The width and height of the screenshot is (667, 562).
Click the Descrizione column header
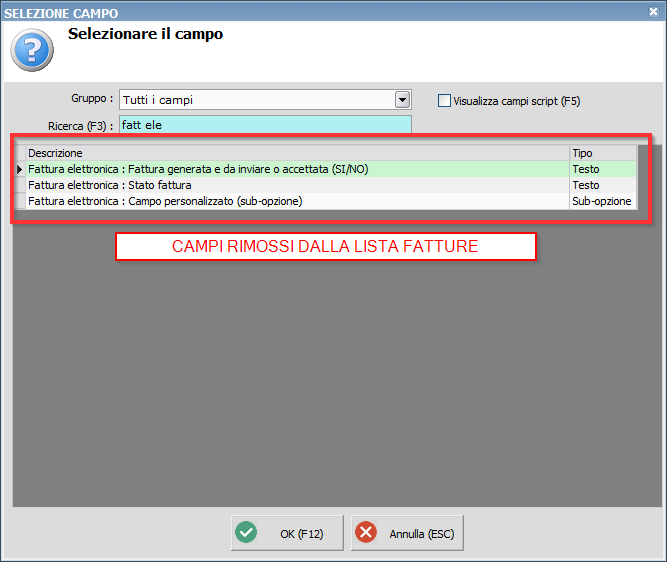click(x=298, y=153)
